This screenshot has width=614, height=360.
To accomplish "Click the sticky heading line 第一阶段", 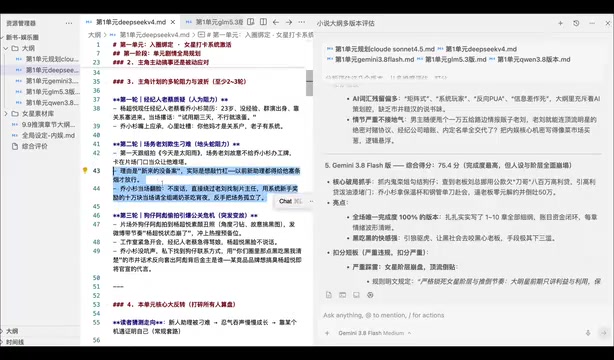I will (157, 53).
